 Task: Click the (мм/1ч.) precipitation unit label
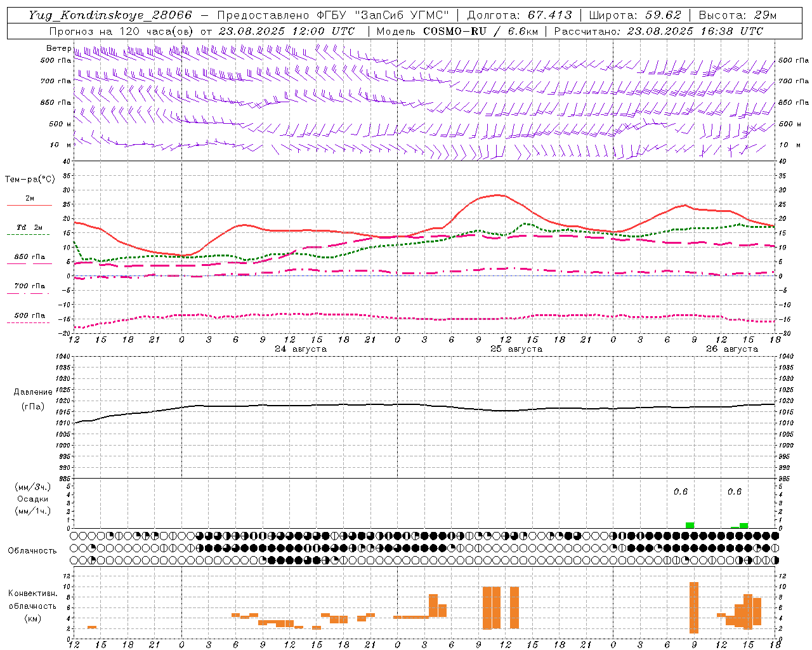(33, 511)
